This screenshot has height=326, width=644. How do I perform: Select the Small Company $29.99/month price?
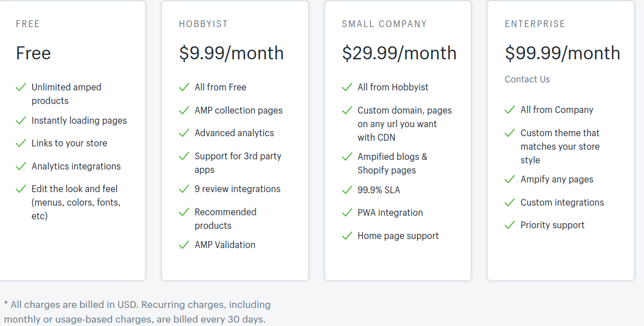[399, 53]
